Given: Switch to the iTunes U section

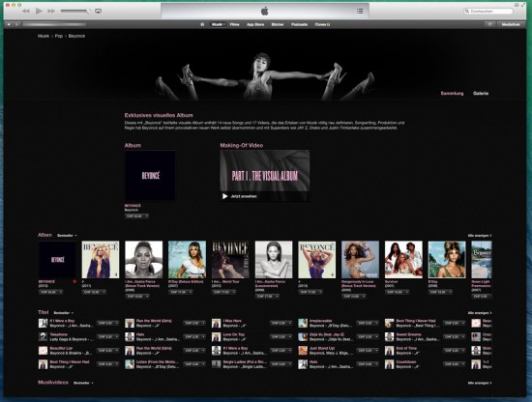Looking at the screenshot, I should click(x=322, y=24).
